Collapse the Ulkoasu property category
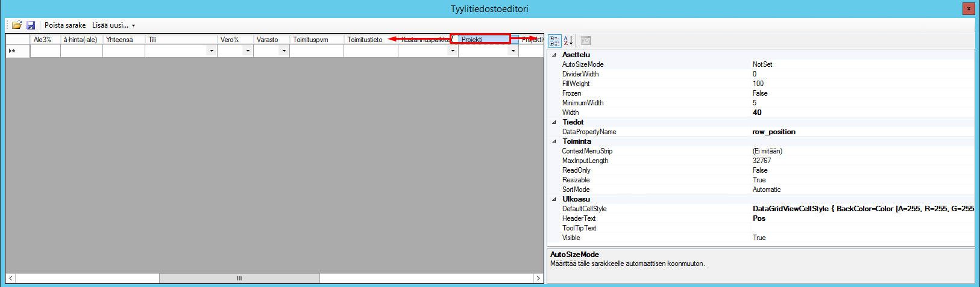This screenshot has height=287, width=980. 554,199
